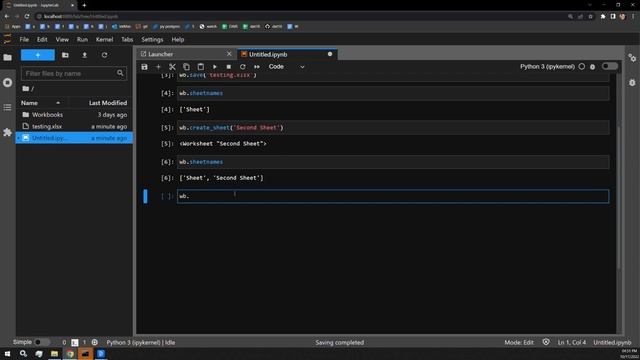
Task: Select cell 6 with wb.sheetnames
Action: [x=393, y=162]
